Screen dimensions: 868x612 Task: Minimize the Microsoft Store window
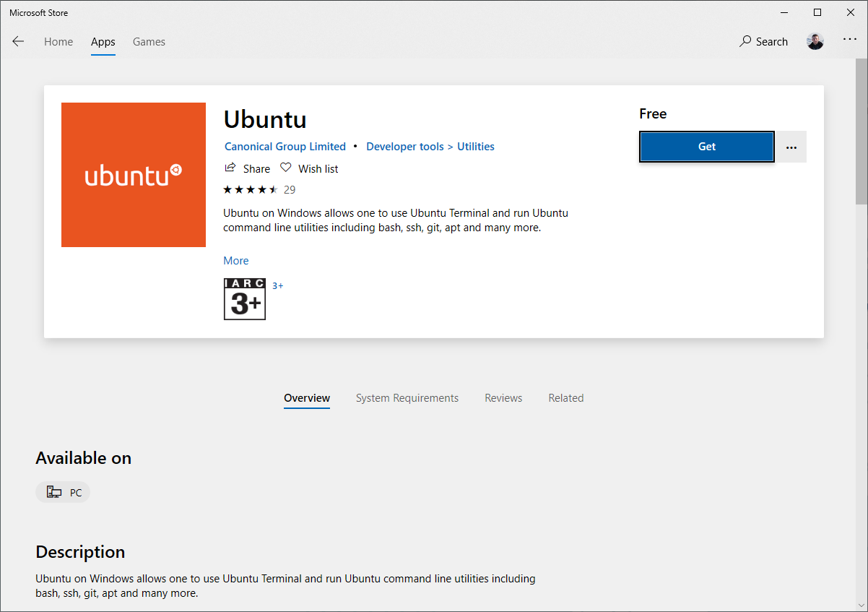coord(785,12)
